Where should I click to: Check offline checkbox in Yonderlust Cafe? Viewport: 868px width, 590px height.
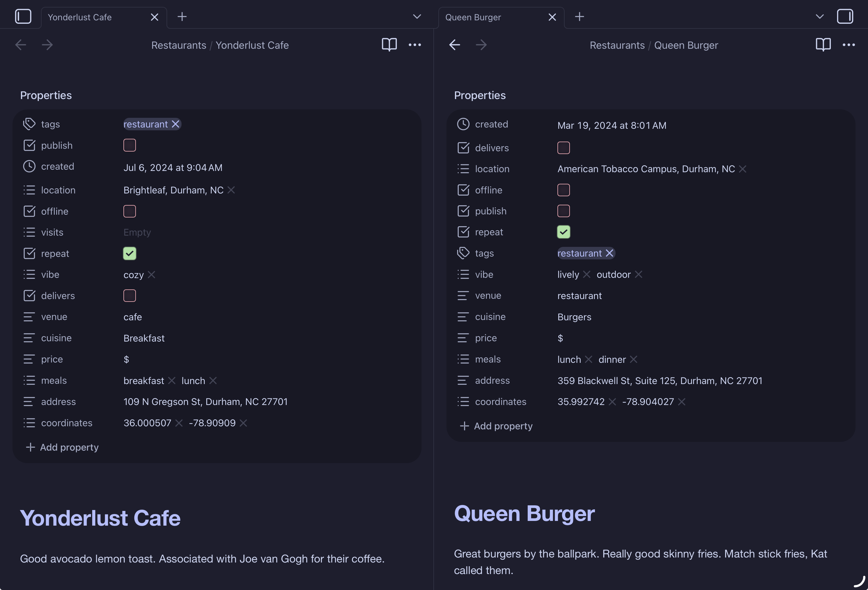coord(130,211)
